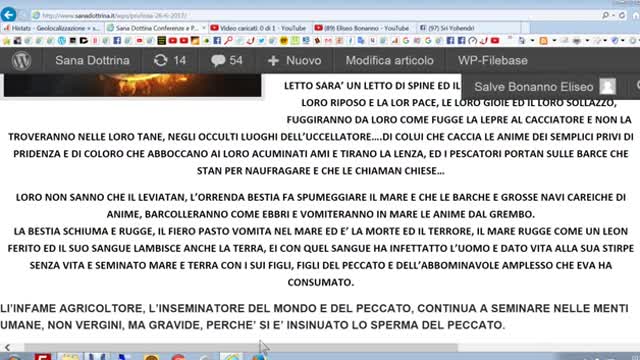
Task: Click the horizontal scrollbar thumb
Action: pos(241,347)
